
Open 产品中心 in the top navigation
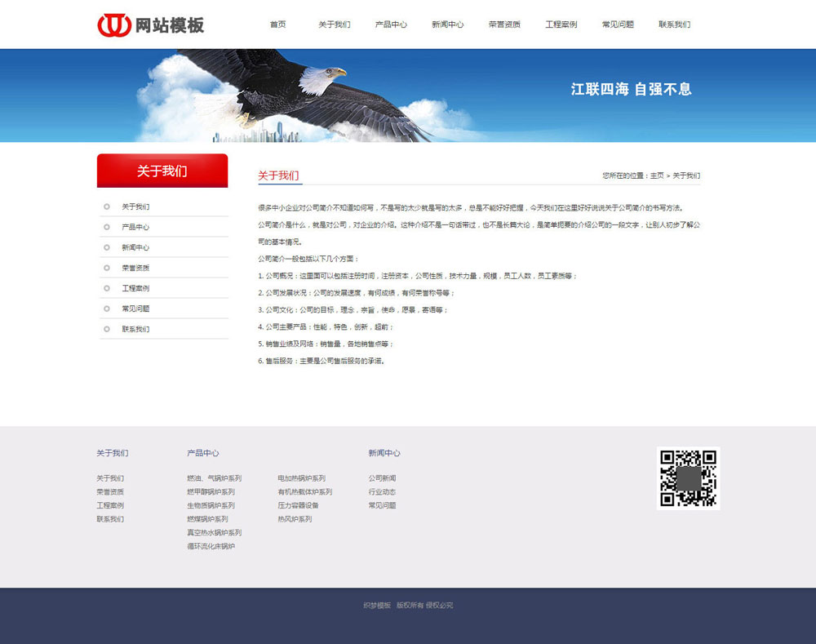[x=391, y=24]
